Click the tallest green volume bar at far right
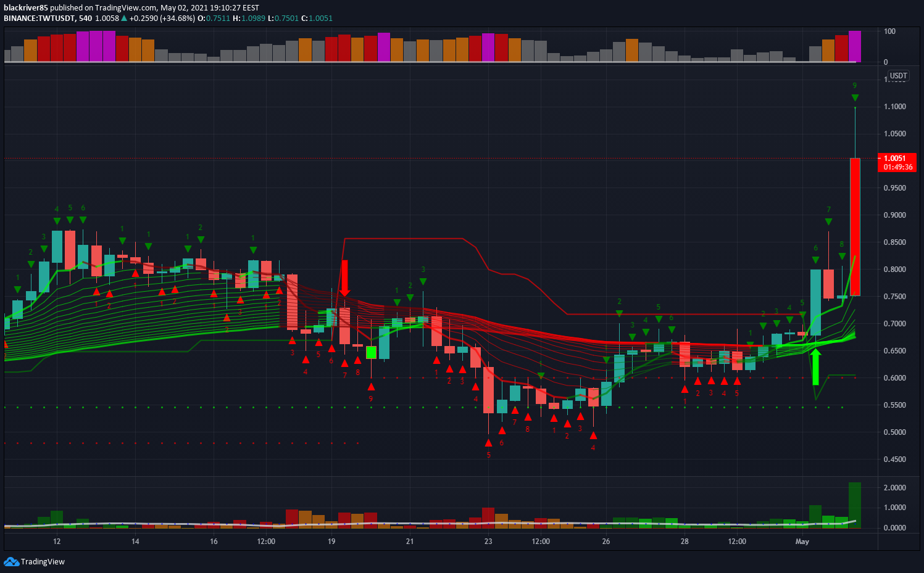 [x=855, y=505]
